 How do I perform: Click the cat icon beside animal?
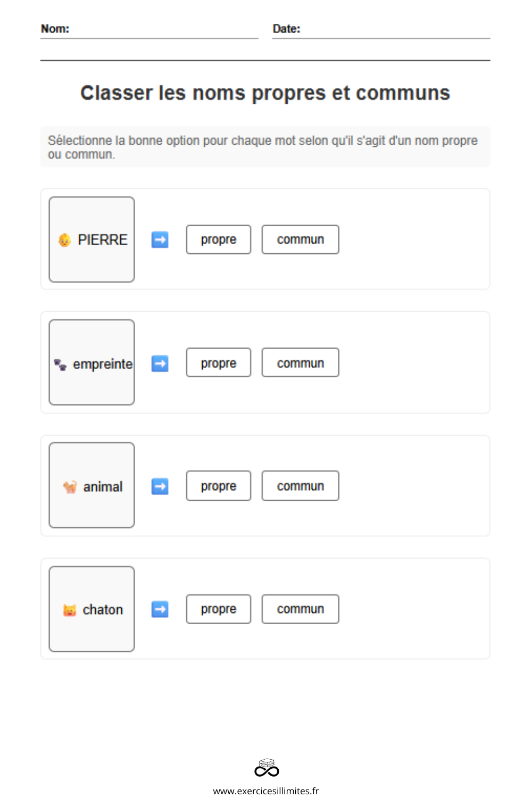[70, 487]
